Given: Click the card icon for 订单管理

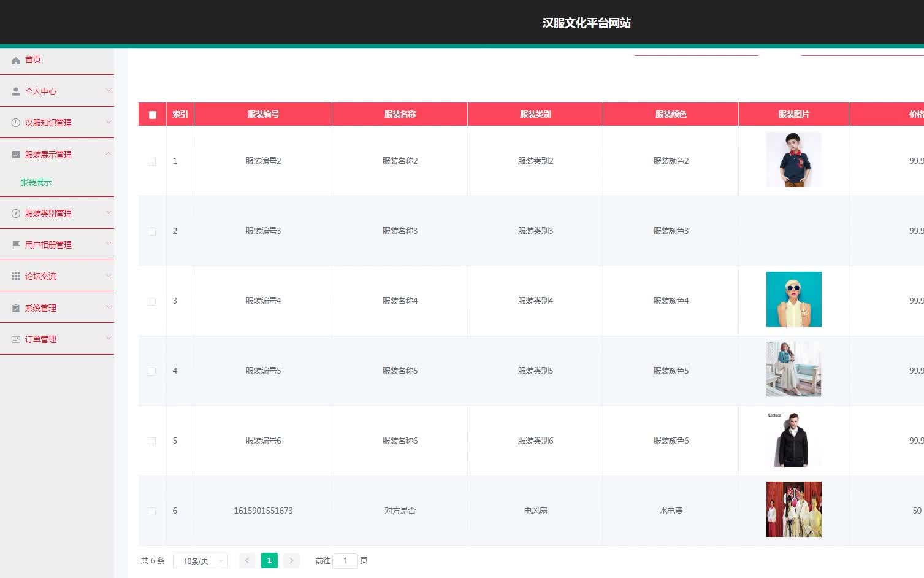Looking at the screenshot, I should tap(16, 339).
